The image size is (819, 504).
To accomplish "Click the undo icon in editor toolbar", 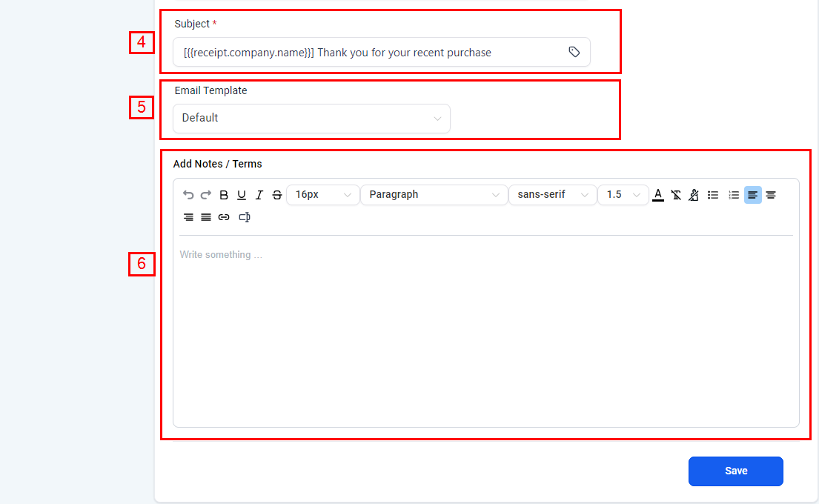I will 188,195.
